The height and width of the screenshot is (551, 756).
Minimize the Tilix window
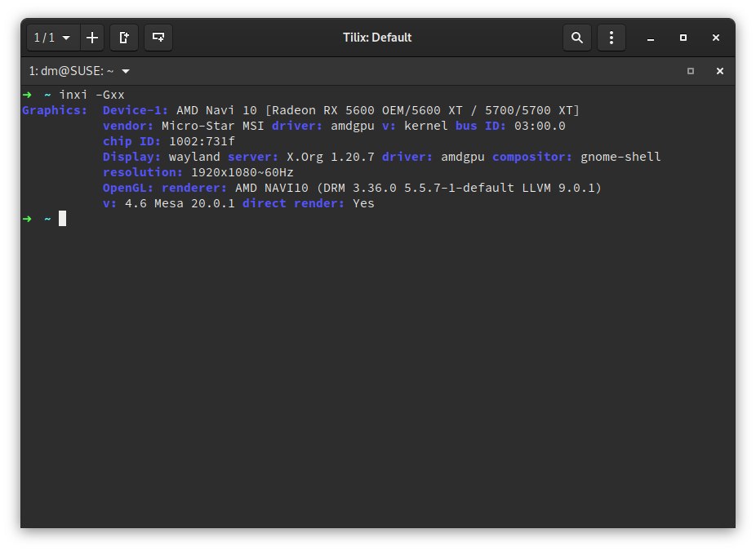[x=651, y=38]
